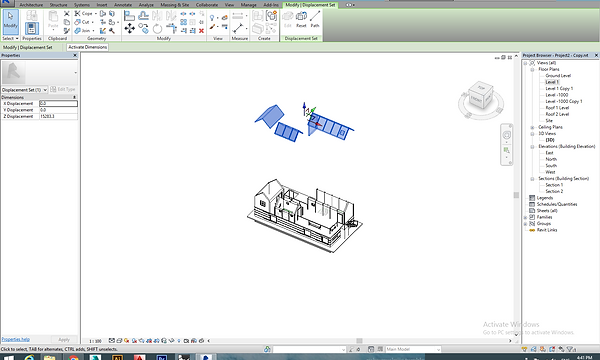The height and width of the screenshot is (360, 600).
Task: Open the Structure ribbon tab
Action: [59, 5]
